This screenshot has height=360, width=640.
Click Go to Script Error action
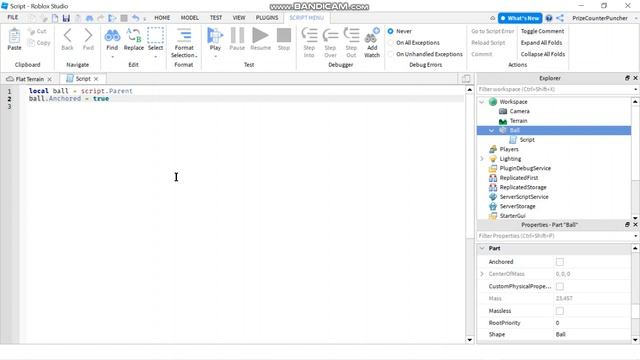tap(493, 31)
